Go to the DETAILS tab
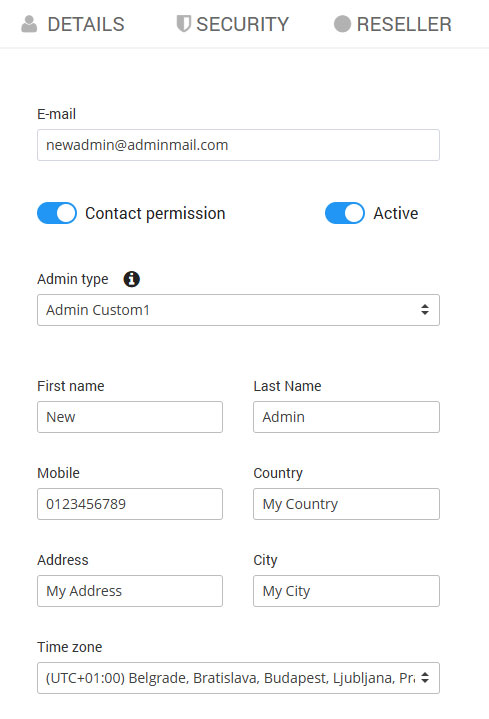The width and height of the screenshot is (489, 719). pyautogui.click(x=73, y=24)
